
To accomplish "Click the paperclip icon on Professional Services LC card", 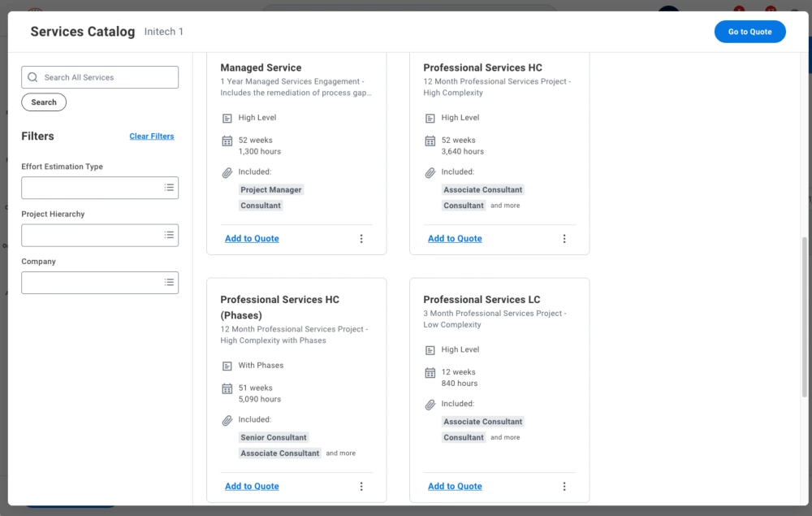I will click(430, 404).
